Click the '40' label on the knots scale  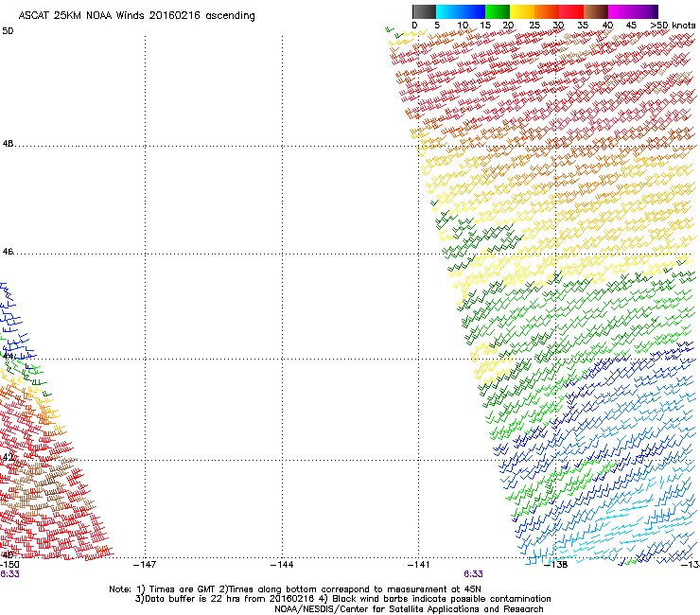pos(607,26)
